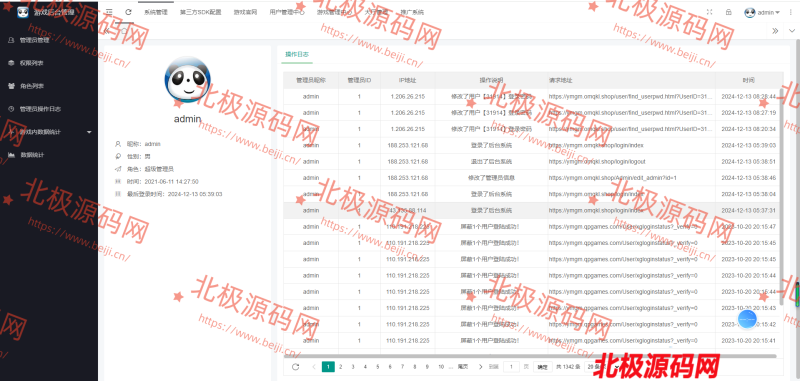
Task: Click the 修改了管理员信息 description cell
Action: point(491,178)
